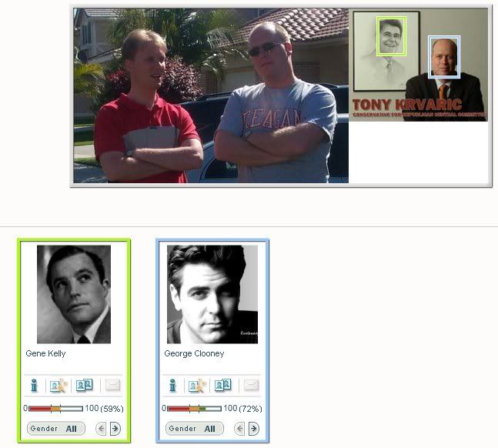Click envelope email icon on George Clooney card
Screen dimensions: 498x448
251,386
